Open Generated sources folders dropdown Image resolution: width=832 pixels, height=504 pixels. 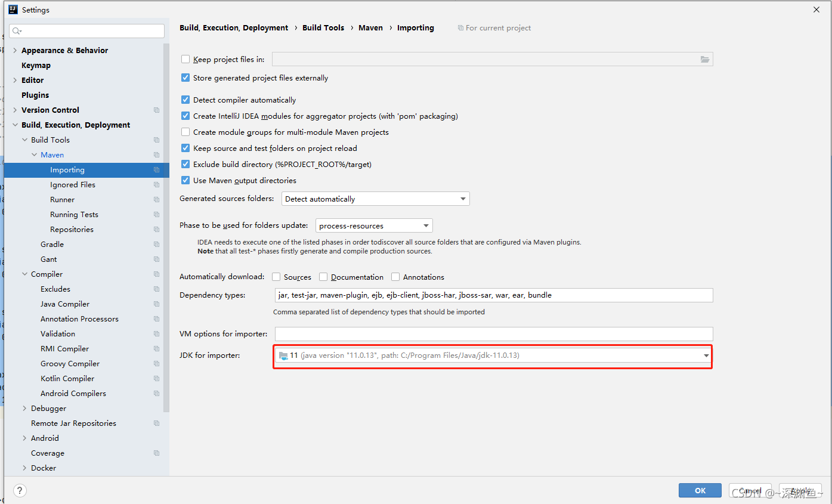pyautogui.click(x=376, y=199)
